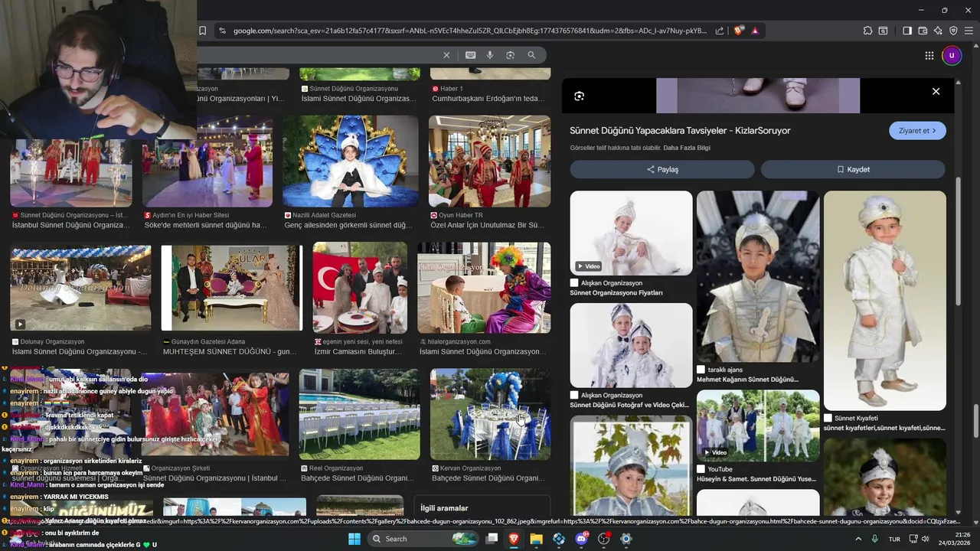Screen dimensions: 980x551
Task: Open the Leo AI sparkle icon
Action: pyautogui.click(x=938, y=31)
